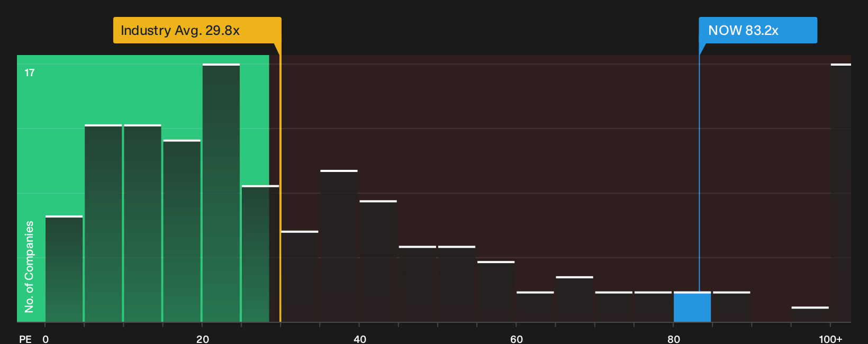Click the NOW 83.2x label
Image resolution: width=868 pixels, height=344 pixels.
(758, 30)
